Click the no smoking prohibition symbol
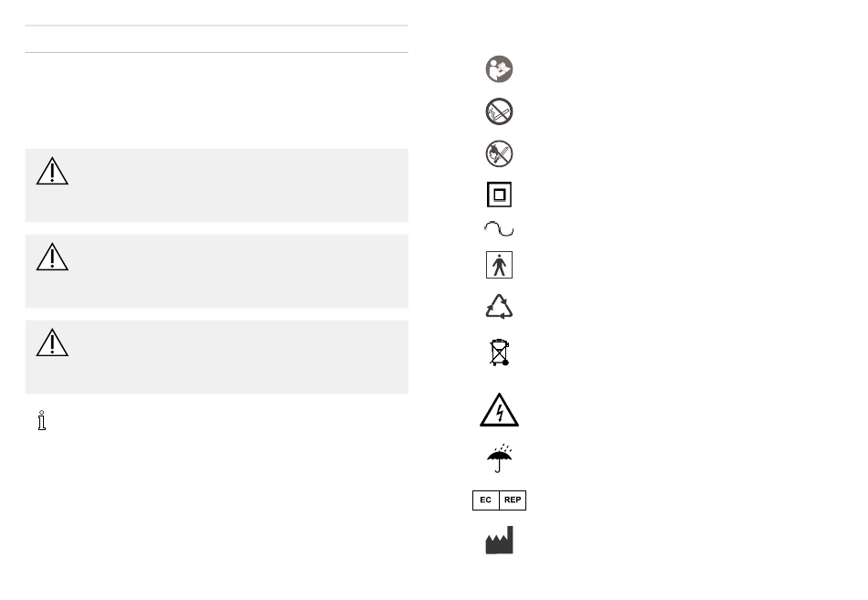Screen dimensions: 868x600 point(499,111)
